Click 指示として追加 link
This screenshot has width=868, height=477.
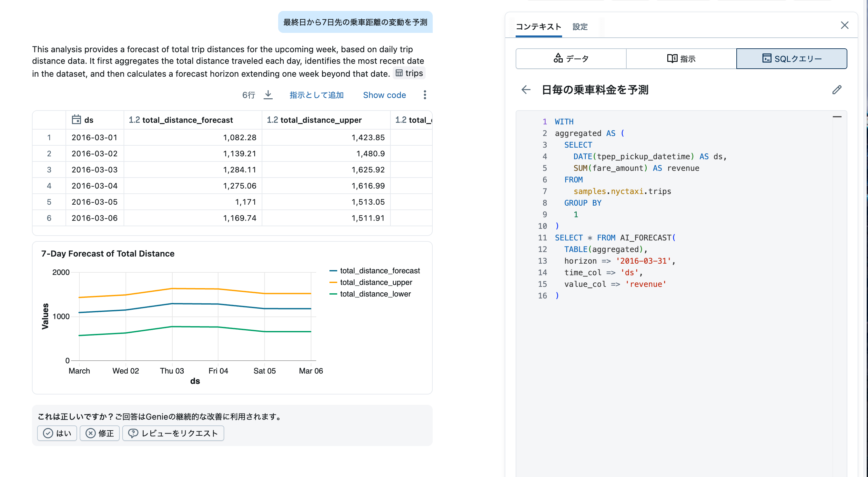tap(317, 95)
